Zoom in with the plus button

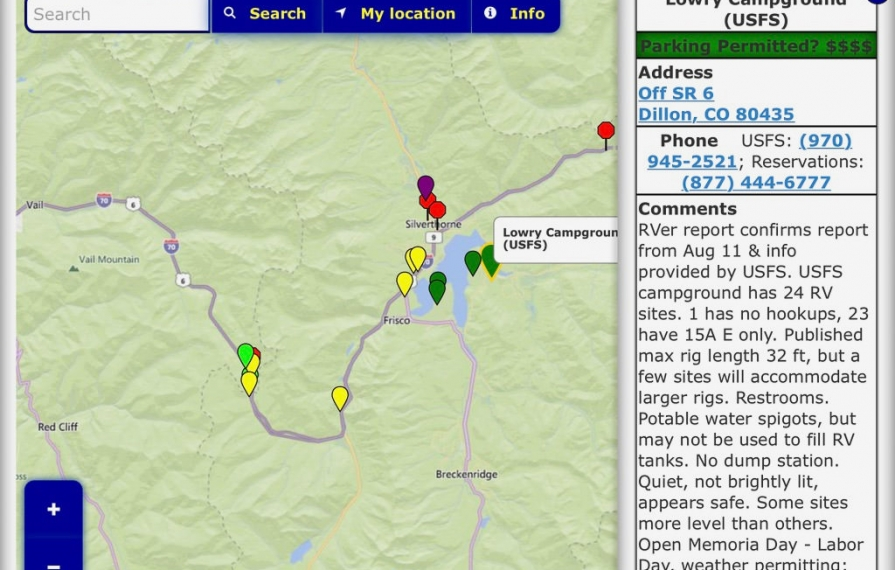[x=53, y=509]
